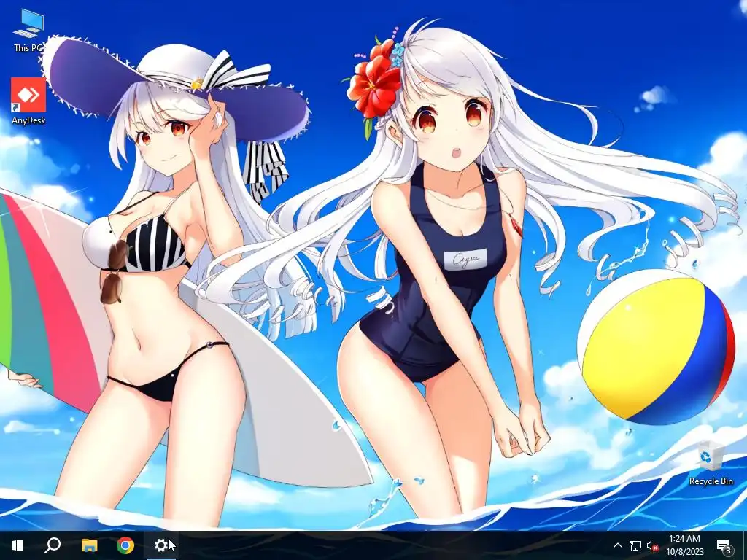The height and width of the screenshot is (560, 747).
Task: Open muted volume tray icon
Action: (x=652, y=545)
